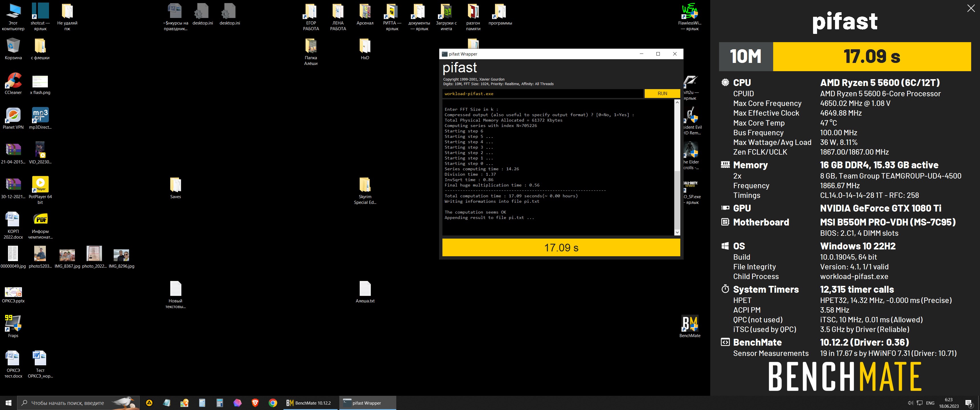980x410 pixels.
Task: Open the network icon in system tray
Action: (920, 403)
